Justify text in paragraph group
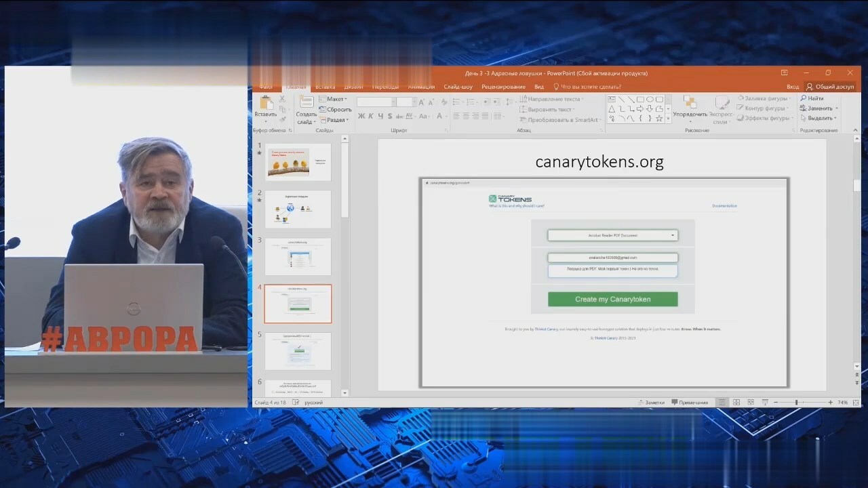 [485, 116]
